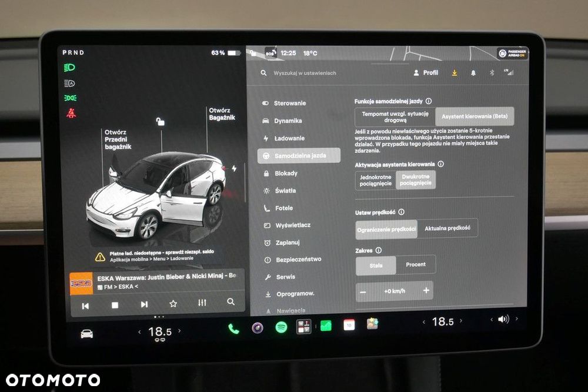588x392 pixels.
Task: Open the Phone app in the dock
Action: click(x=233, y=329)
